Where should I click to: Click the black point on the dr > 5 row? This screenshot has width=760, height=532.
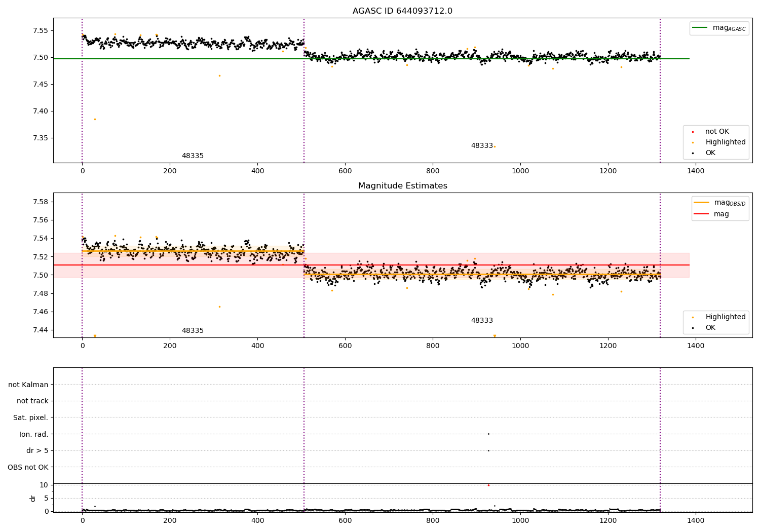click(488, 450)
